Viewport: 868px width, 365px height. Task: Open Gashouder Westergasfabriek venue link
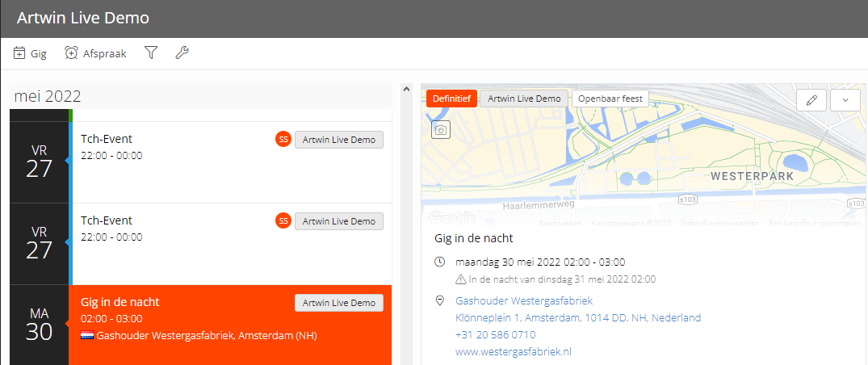524,300
